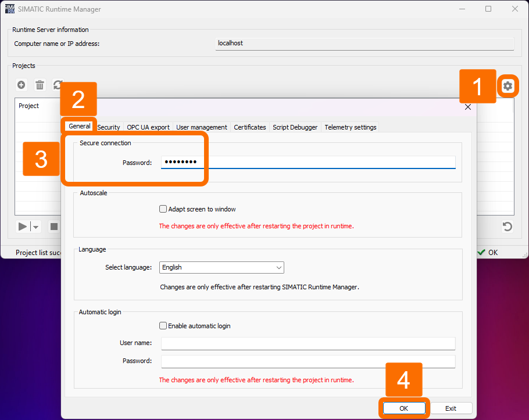This screenshot has width=529, height=420.
Task: Open the User management tab
Action: click(202, 127)
